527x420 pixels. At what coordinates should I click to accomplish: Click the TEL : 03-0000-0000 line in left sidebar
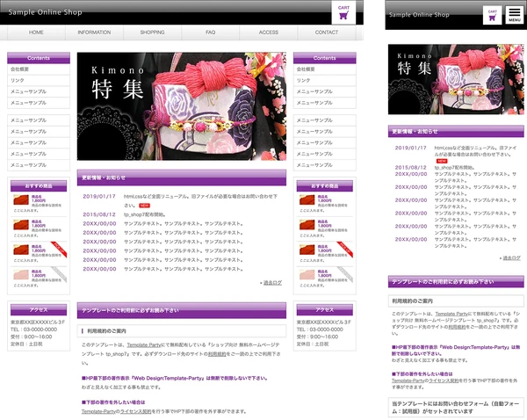point(33,329)
